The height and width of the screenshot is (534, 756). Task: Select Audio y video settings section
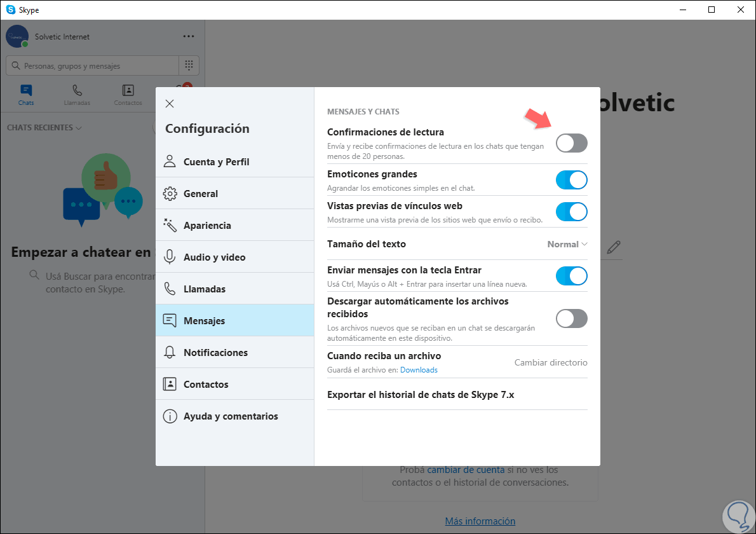click(x=235, y=257)
